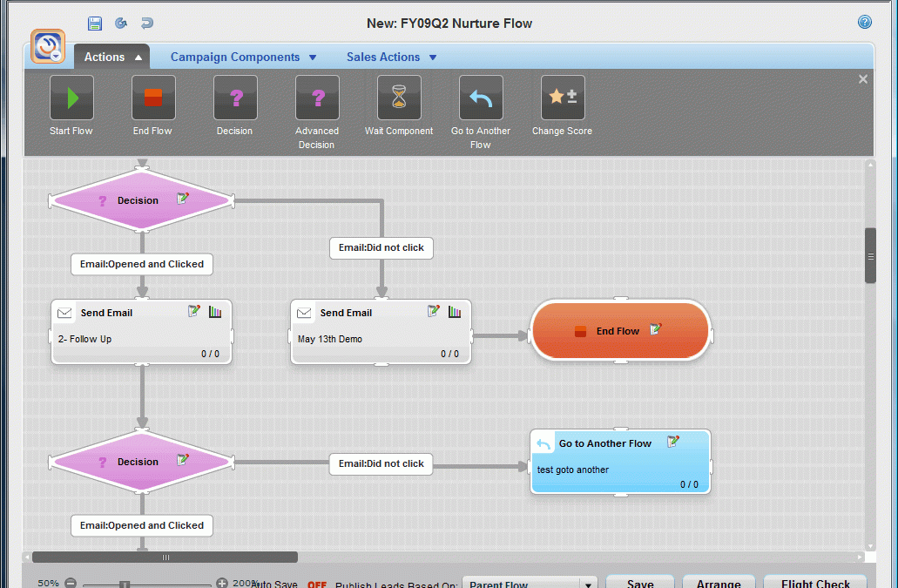Collapse the Actions tab
Image resolution: width=898 pixels, height=588 pixels.
click(x=112, y=57)
